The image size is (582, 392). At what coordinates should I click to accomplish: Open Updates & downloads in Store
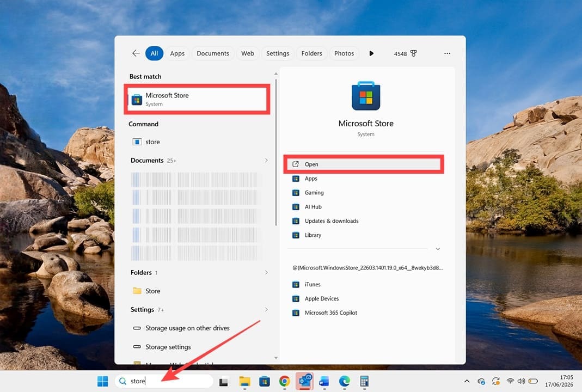tap(364, 221)
